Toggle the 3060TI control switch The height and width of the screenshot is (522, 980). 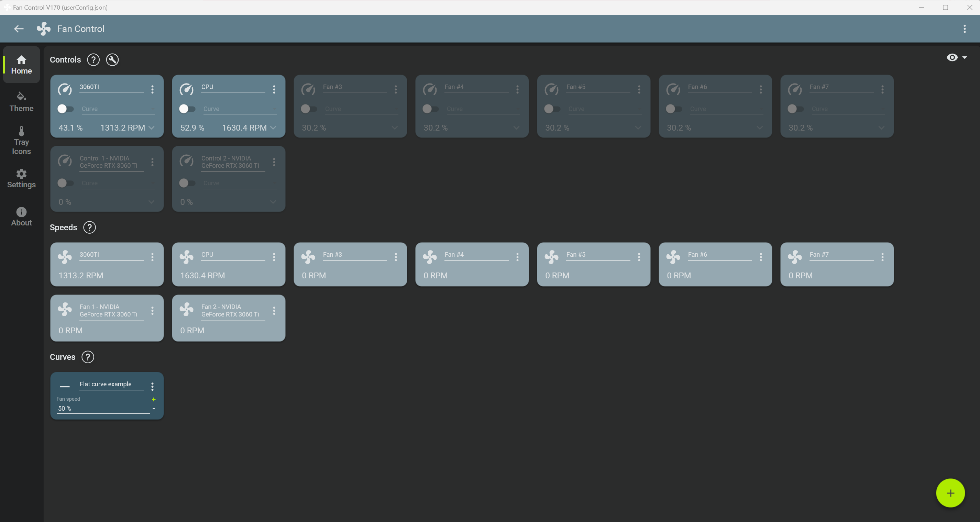[x=65, y=109]
